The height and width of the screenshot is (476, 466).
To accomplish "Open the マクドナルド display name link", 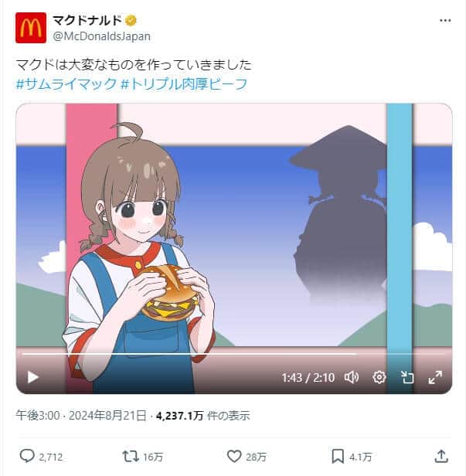I will [x=87, y=20].
